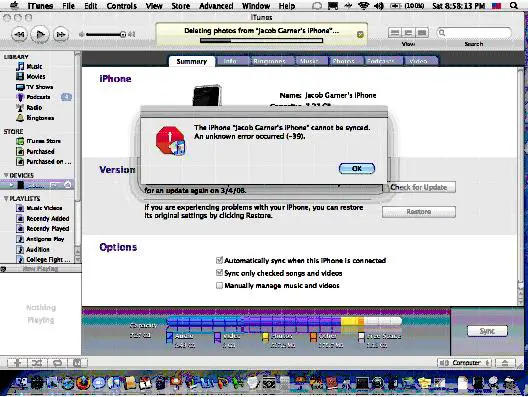Open the Audition playlist

point(38,250)
